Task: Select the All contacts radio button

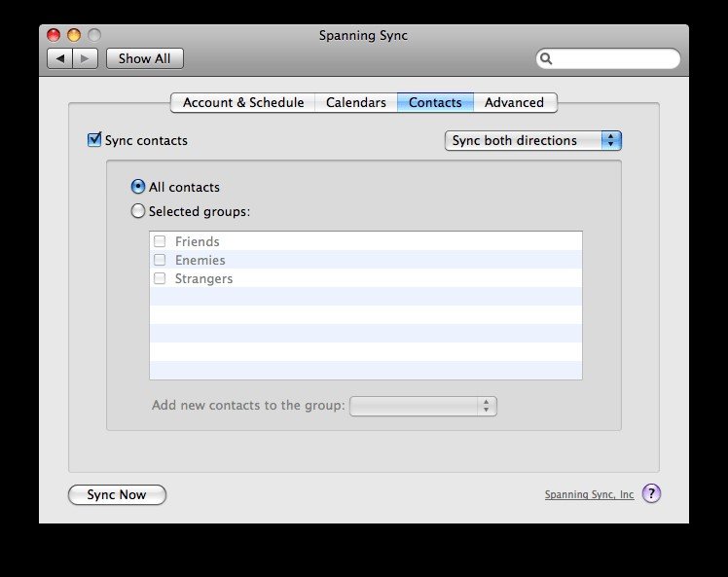Action: 138,187
